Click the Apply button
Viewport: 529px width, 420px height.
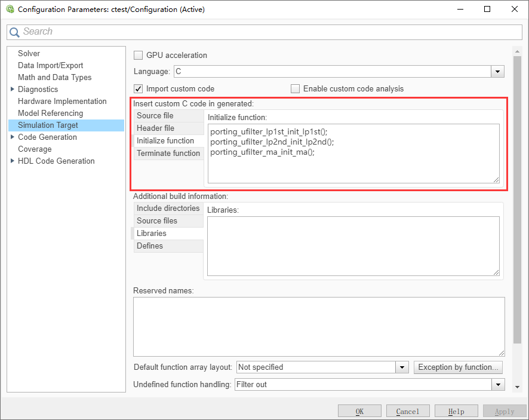pos(505,412)
